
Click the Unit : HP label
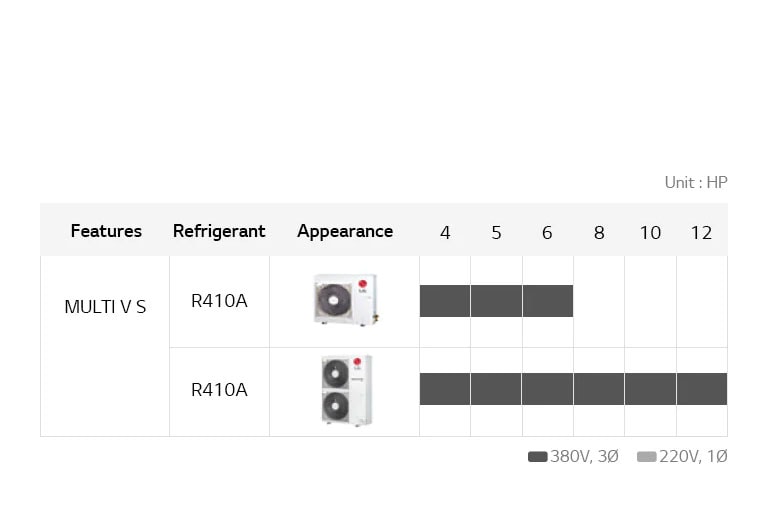696,182
